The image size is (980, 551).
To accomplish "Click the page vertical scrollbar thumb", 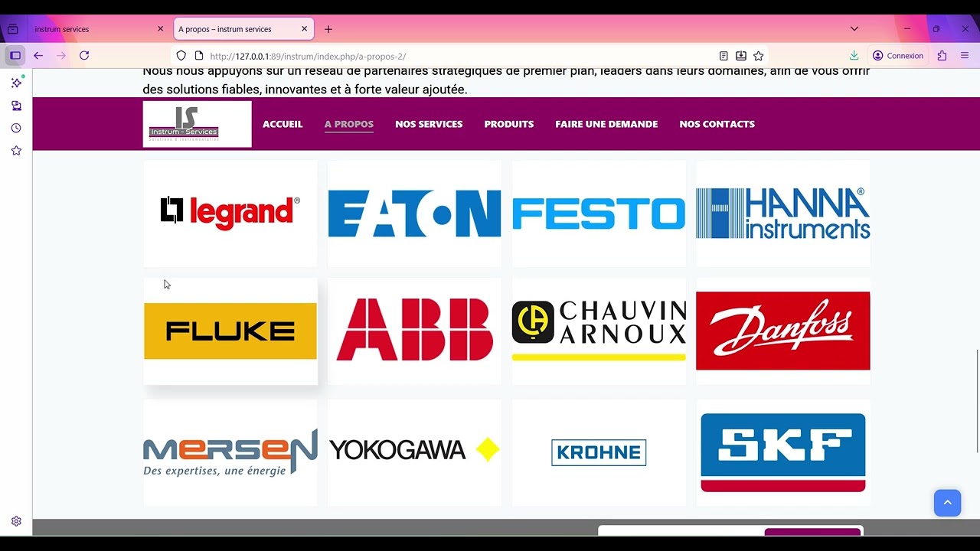I will click(x=977, y=401).
